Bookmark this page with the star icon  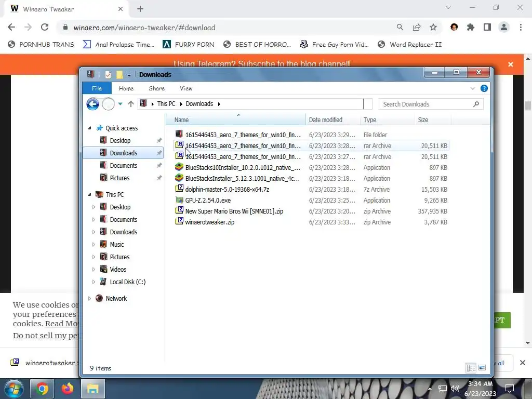click(x=433, y=28)
